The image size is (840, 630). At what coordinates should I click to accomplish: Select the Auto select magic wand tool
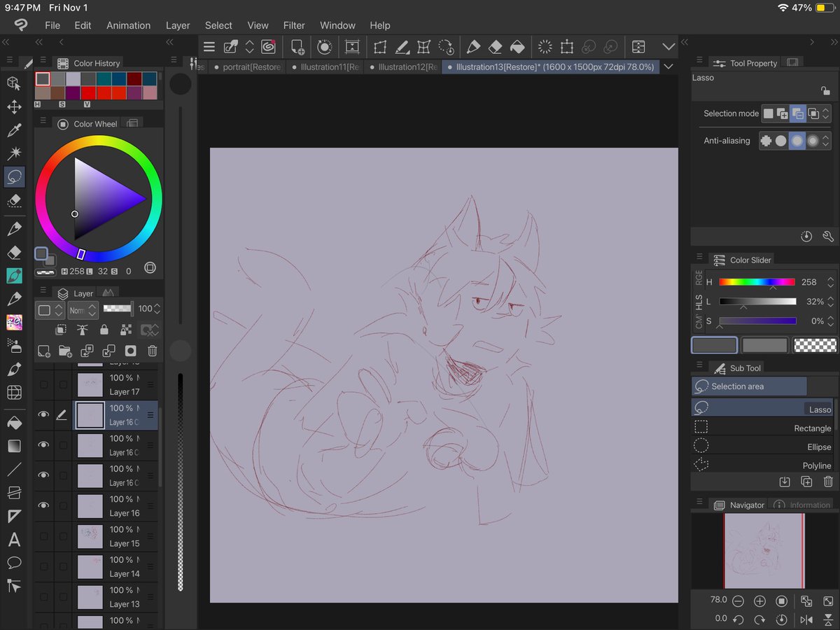click(x=14, y=153)
